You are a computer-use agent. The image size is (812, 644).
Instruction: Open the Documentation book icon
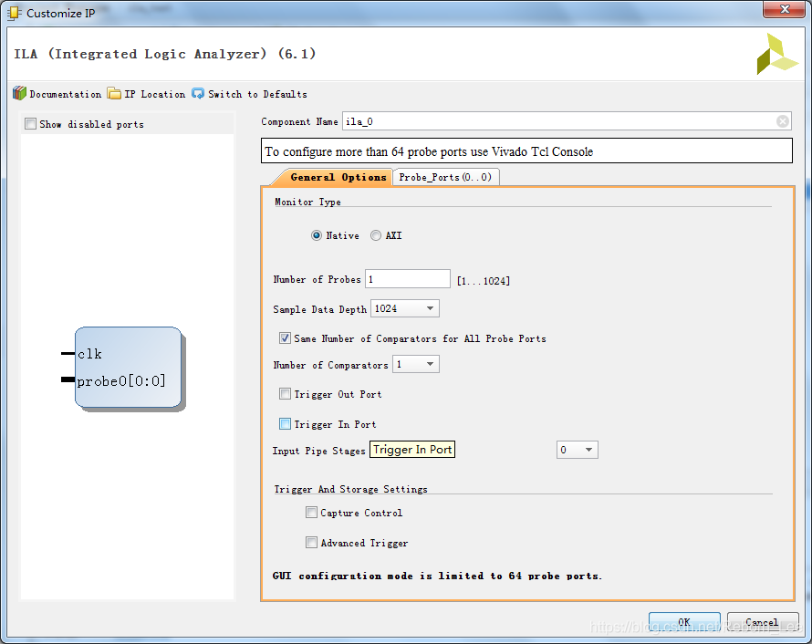click(20, 93)
